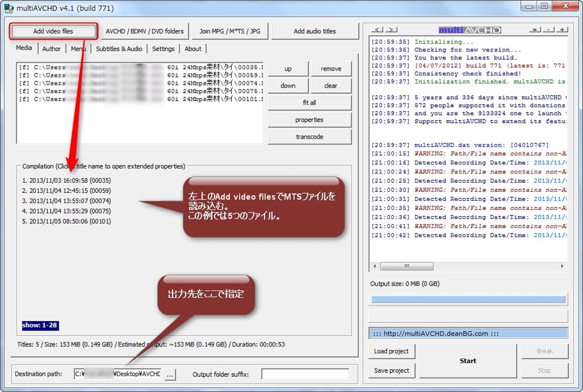Click the fit all button
Viewport: 583px width, 392px height.
(x=309, y=103)
